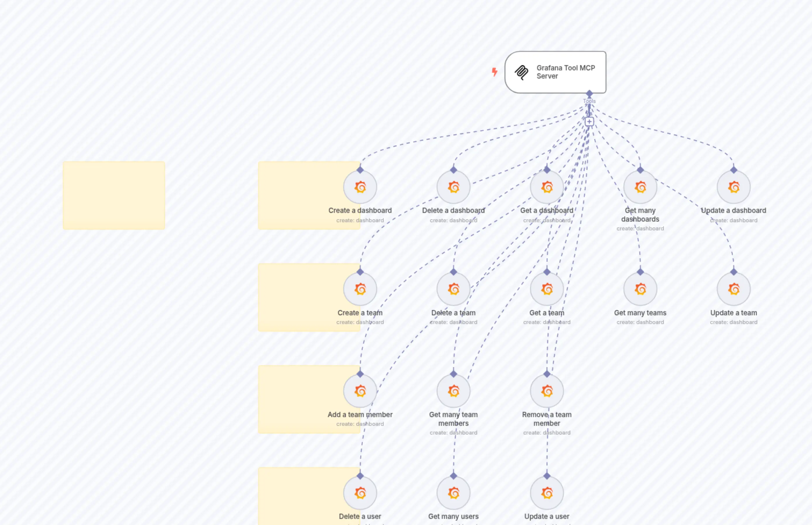812x525 pixels.
Task: Open the Add a team member tool
Action: tap(360, 391)
